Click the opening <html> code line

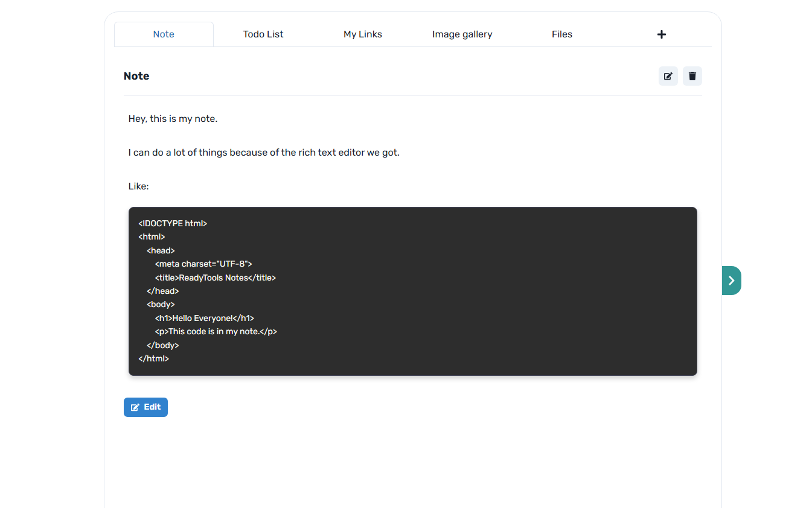pos(152,237)
